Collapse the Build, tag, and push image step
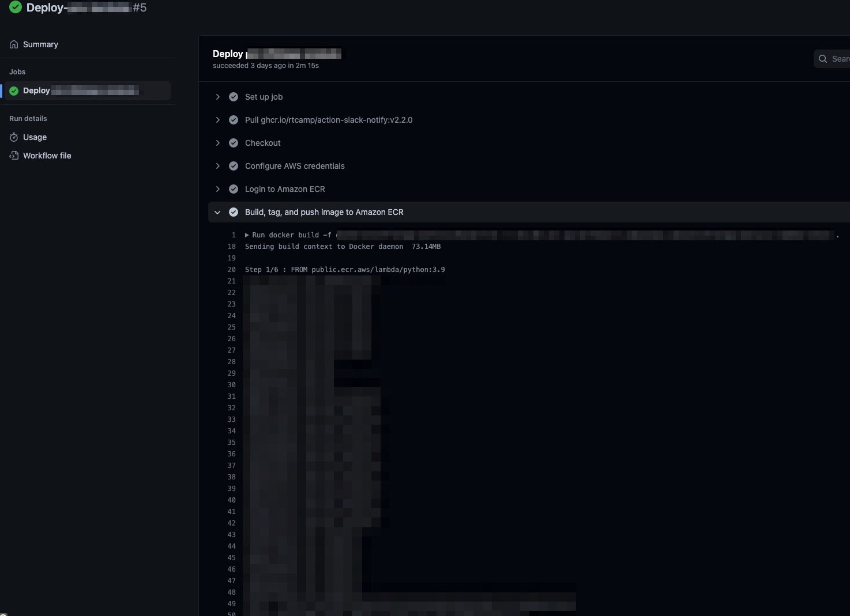850x616 pixels. pyautogui.click(x=217, y=212)
